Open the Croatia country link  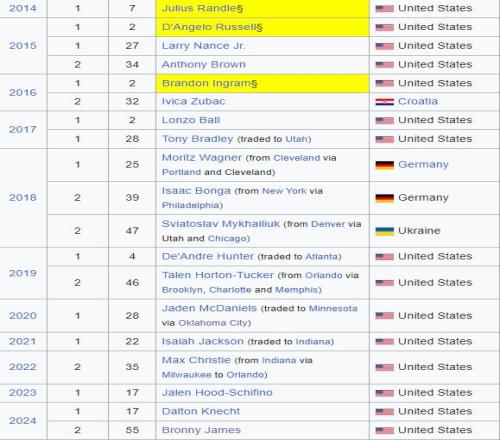point(418,101)
